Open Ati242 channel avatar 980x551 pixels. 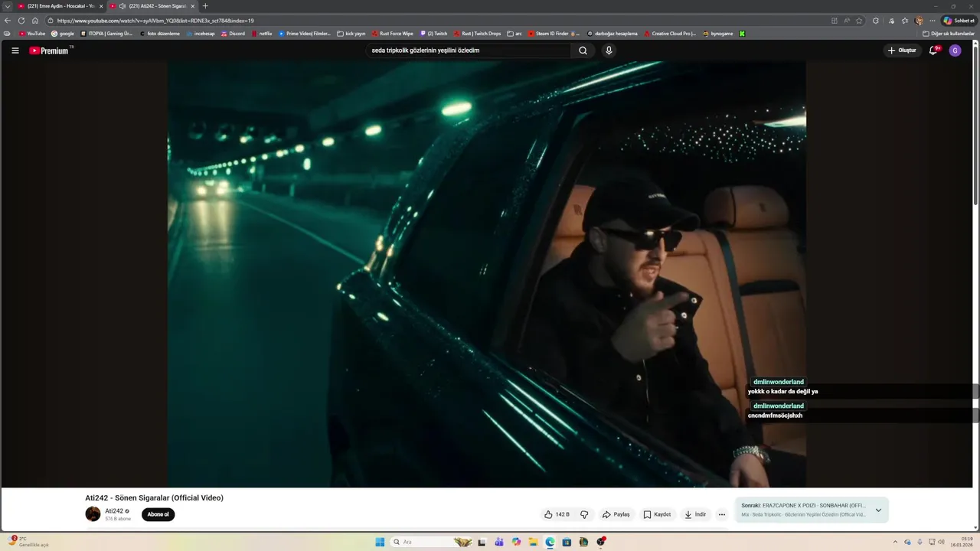tap(93, 514)
